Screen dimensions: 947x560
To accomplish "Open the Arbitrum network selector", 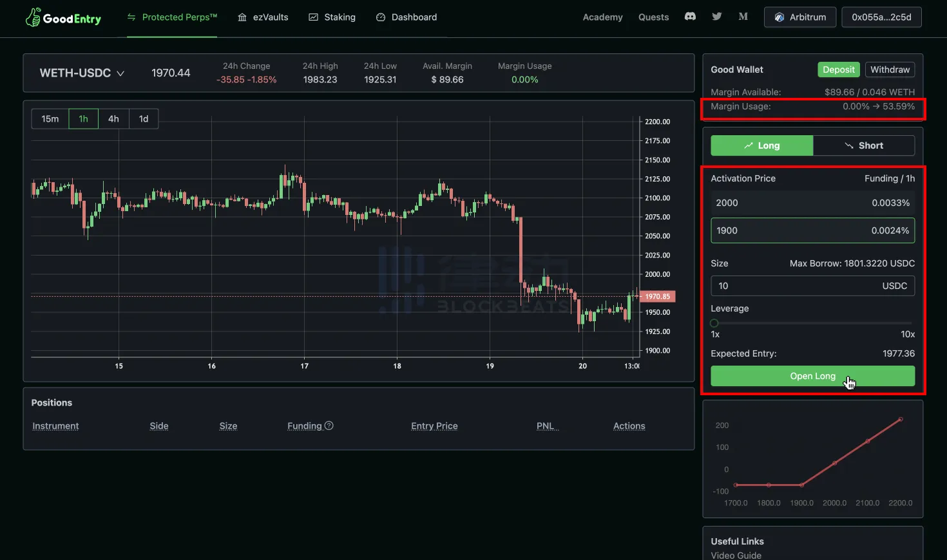I will [799, 17].
